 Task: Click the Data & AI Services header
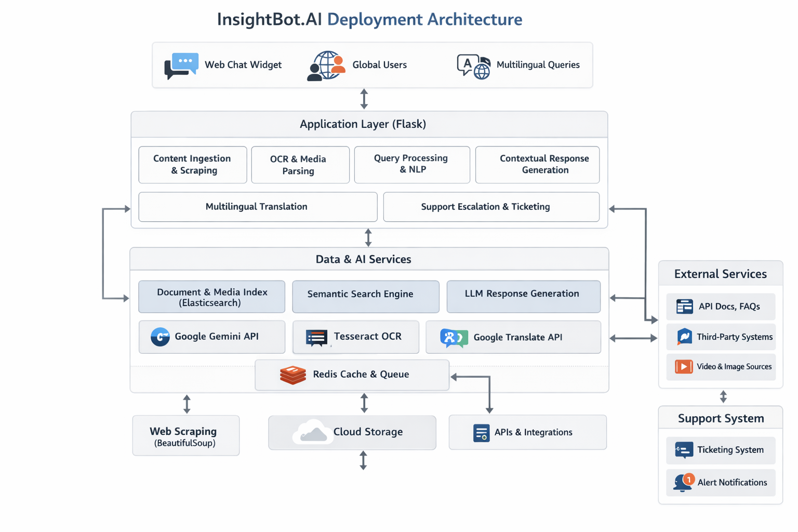(369, 259)
